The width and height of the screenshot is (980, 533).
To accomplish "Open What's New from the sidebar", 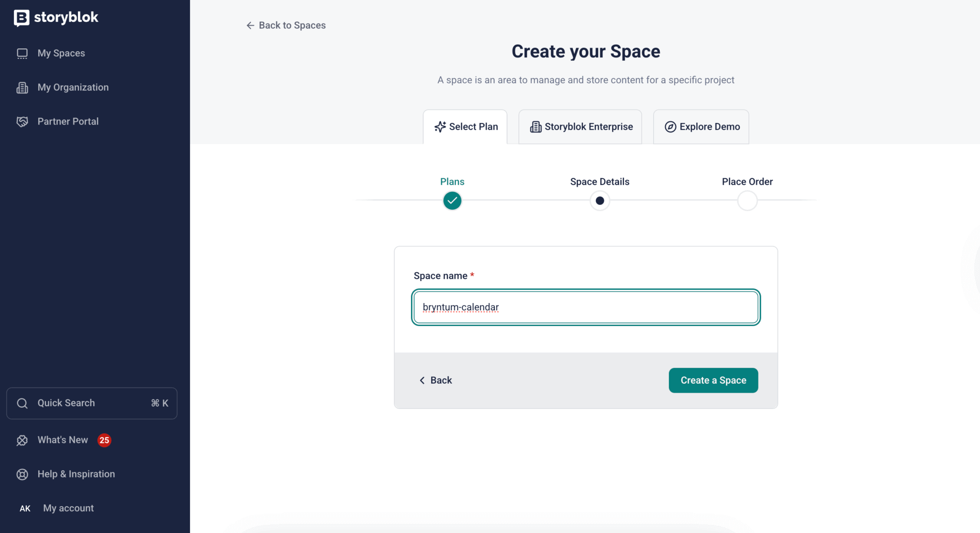I will point(63,440).
